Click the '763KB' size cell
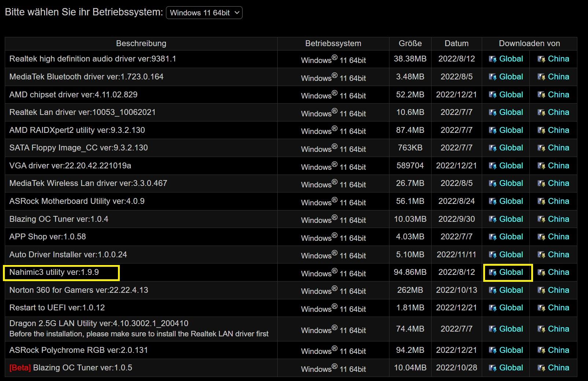This screenshot has width=588, height=381. 410,148
